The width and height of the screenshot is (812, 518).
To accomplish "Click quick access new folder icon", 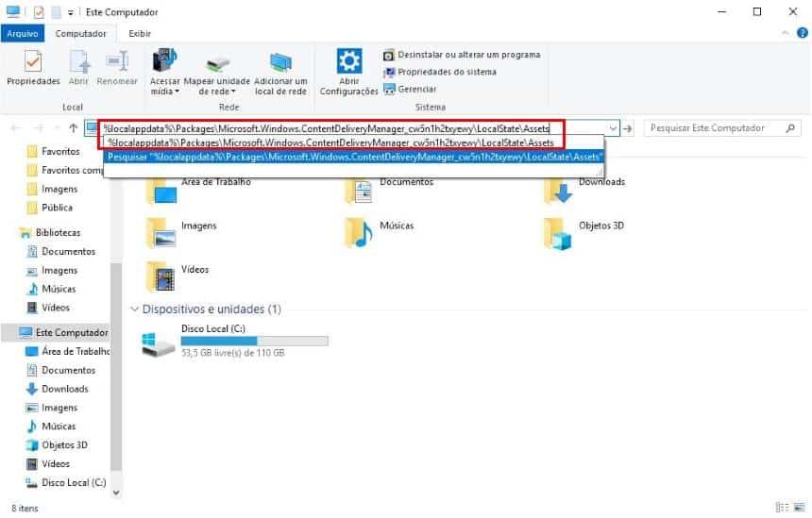I will (56, 12).
